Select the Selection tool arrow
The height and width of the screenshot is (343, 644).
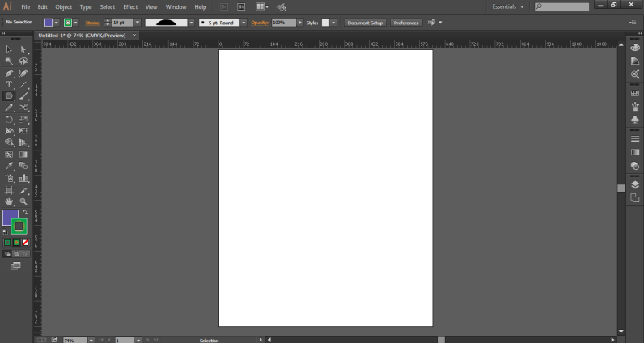pos(9,49)
